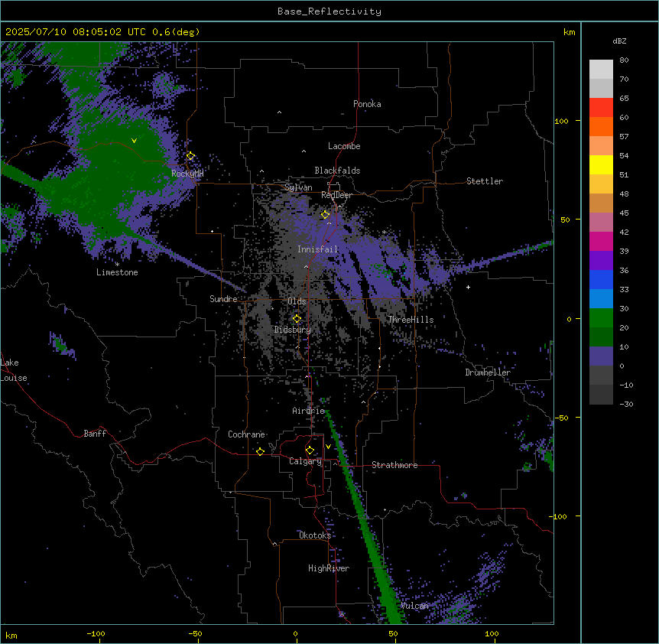The image size is (659, 644).
Task: Click the Didsbury label
Action: pos(293,330)
